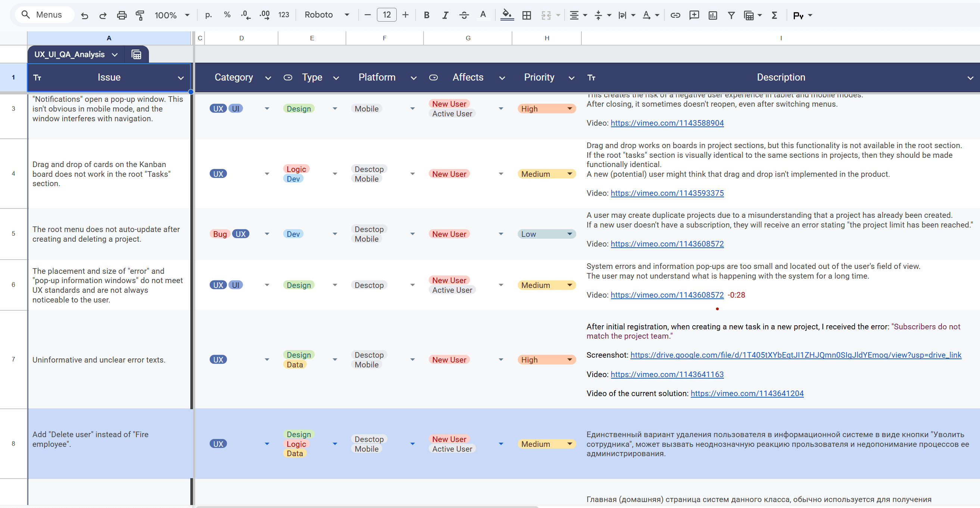Open the Priority column header menu

(x=571, y=78)
